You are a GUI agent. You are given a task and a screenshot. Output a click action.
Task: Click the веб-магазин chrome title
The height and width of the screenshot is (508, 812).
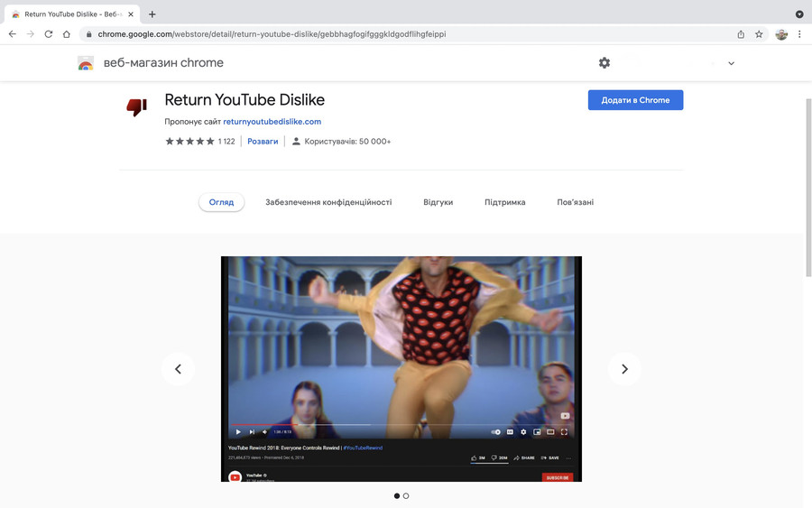pos(163,62)
